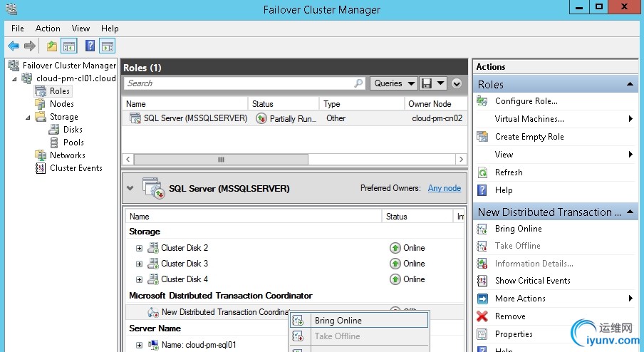This screenshot has width=644, height=352.
Task: Select Networks in the console tree
Action: (x=68, y=155)
